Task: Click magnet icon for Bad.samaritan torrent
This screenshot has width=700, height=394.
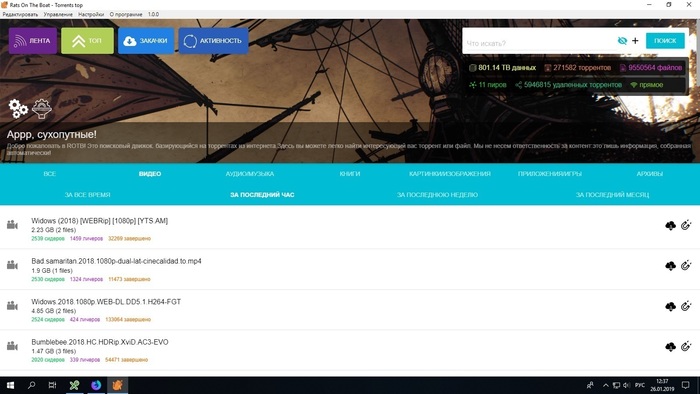Action: [686, 265]
